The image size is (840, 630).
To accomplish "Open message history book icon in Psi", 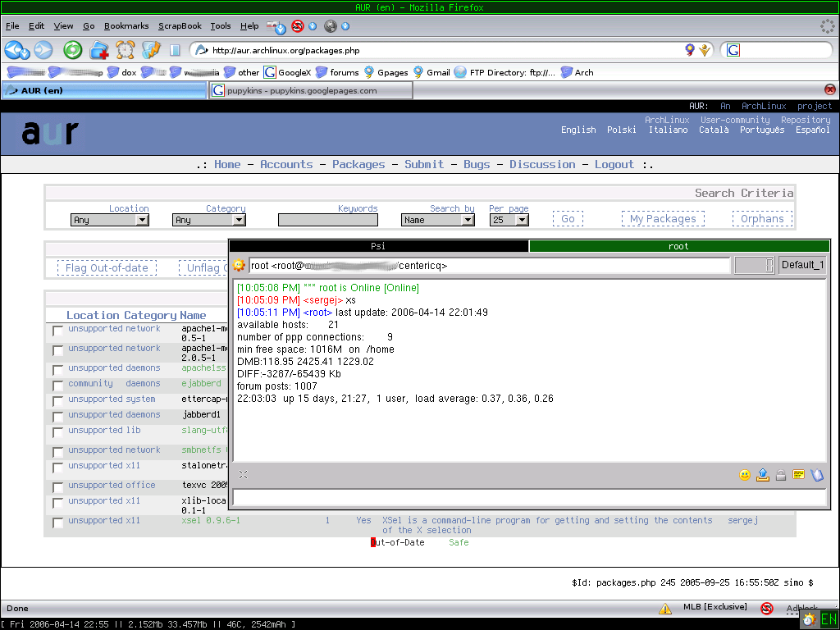I will point(817,475).
